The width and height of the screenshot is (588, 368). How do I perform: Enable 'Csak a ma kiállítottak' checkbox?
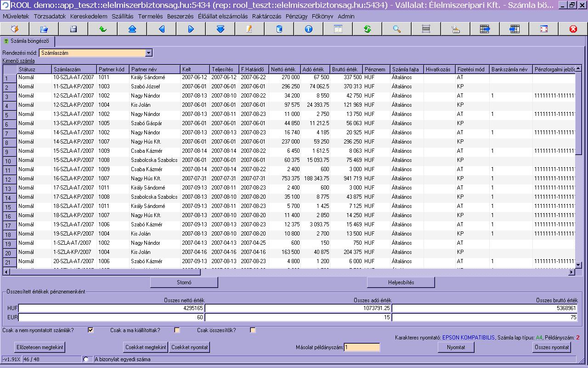pyautogui.click(x=177, y=330)
